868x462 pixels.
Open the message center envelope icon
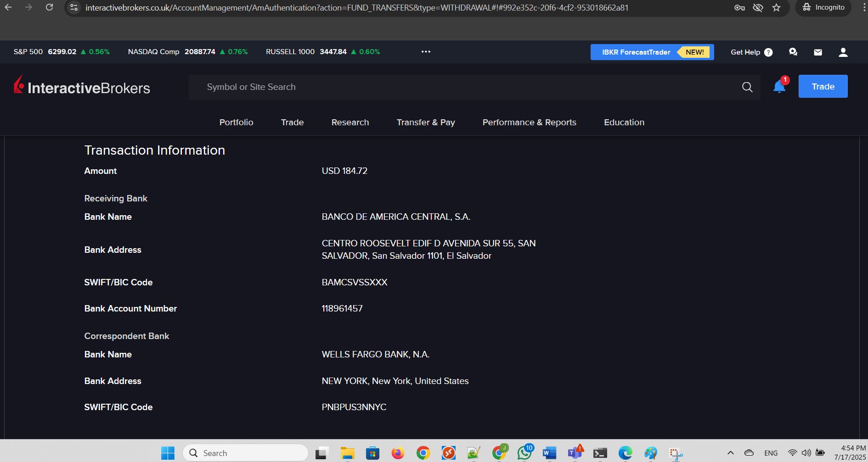click(x=818, y=52)
